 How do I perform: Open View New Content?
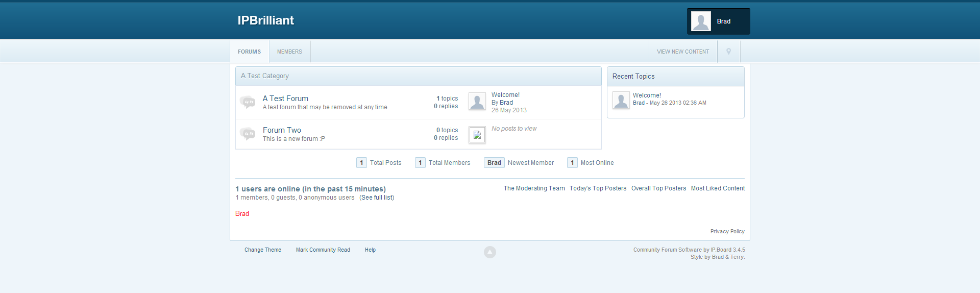coord(682,52)
